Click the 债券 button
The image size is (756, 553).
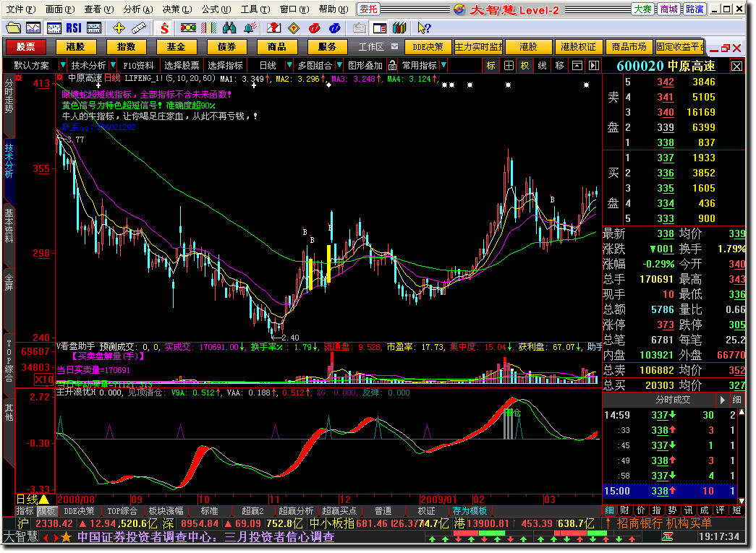tap(226, 47)
